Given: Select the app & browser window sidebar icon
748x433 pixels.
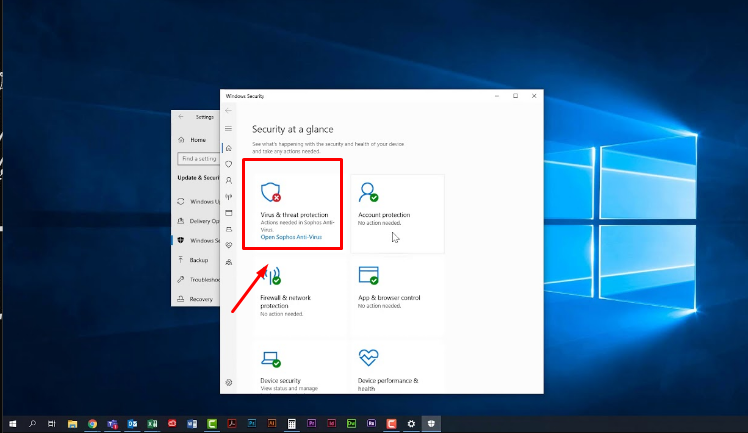Looking at the screenshot, I should coord(229,213).
